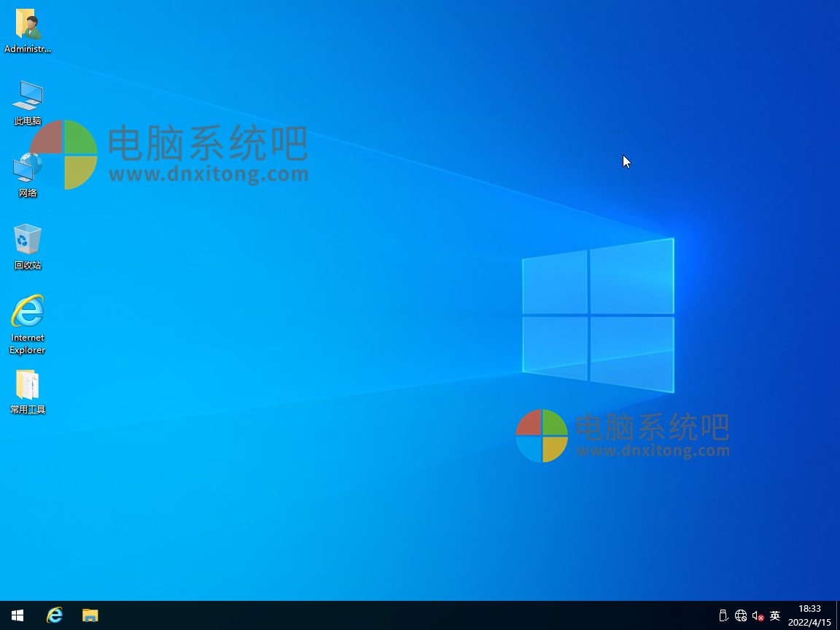Toggle Show Desktop at the taskbar's far edge
This screenshot has width=840, height=630.
tap(838, 615)
